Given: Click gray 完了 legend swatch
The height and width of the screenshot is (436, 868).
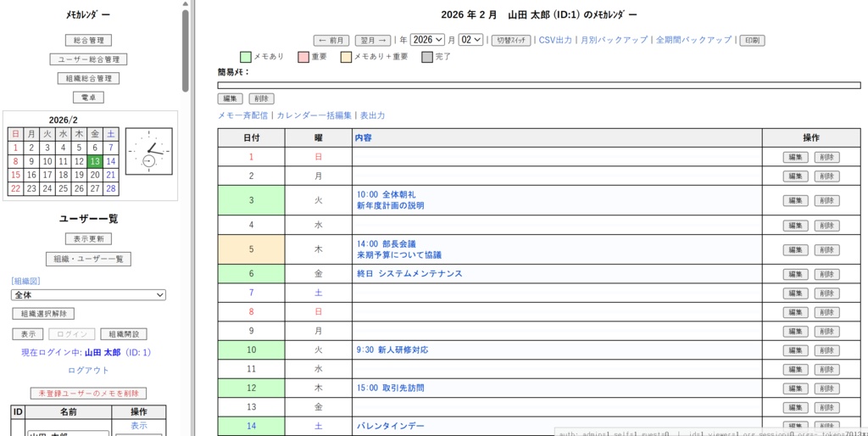Looking at the screenshot, I should (x=427, y=57).
